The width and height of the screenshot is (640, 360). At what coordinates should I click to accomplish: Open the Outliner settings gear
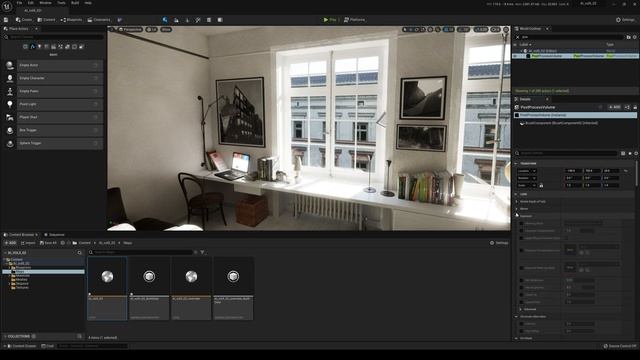click(x=635, y=37)
